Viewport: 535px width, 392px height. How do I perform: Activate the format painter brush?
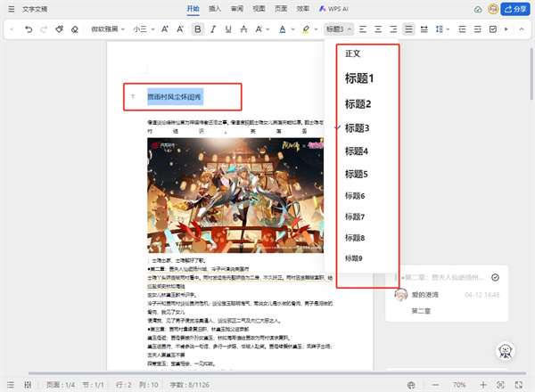tap(60, 29)
